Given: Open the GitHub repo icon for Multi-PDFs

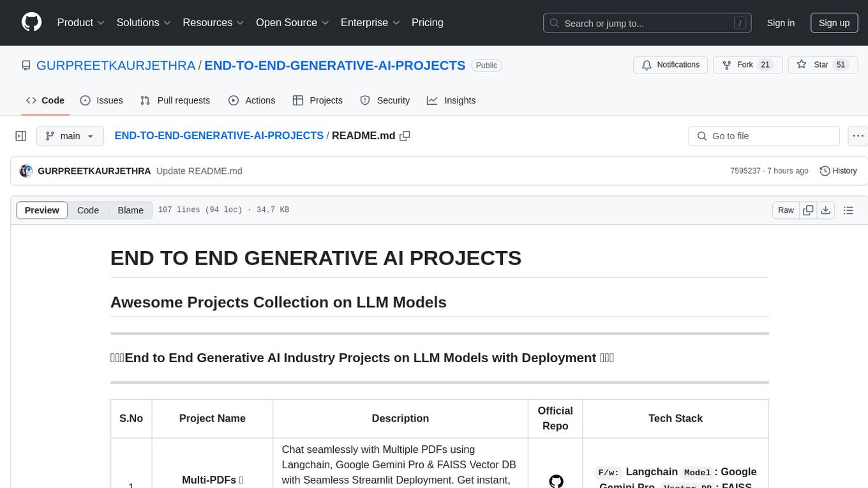Looking at the screenshot, I should tap(556, 481).
